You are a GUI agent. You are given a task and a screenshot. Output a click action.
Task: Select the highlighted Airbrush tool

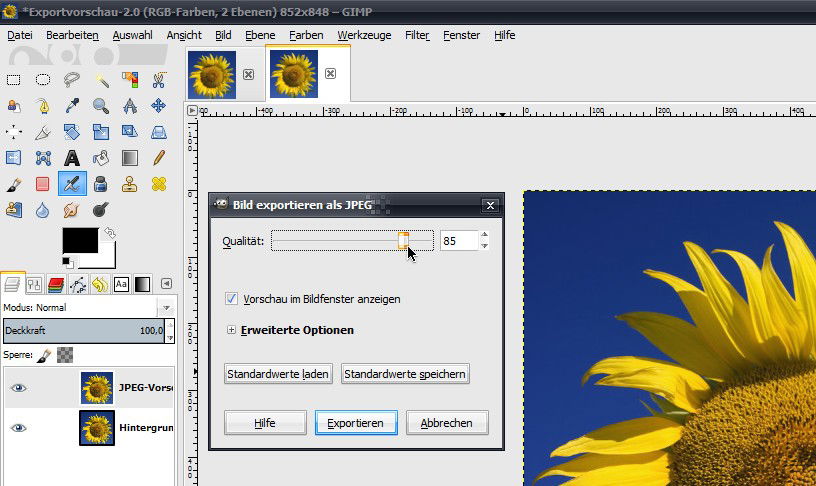tap(72, 184)
